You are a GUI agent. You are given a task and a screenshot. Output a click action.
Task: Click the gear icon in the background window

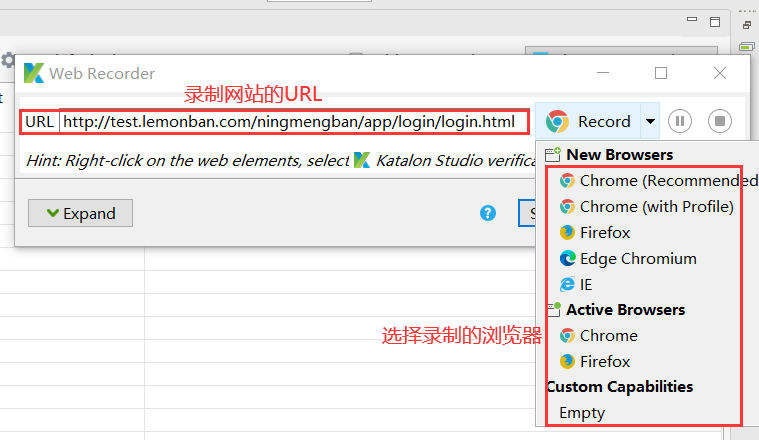tap(8, 61)
